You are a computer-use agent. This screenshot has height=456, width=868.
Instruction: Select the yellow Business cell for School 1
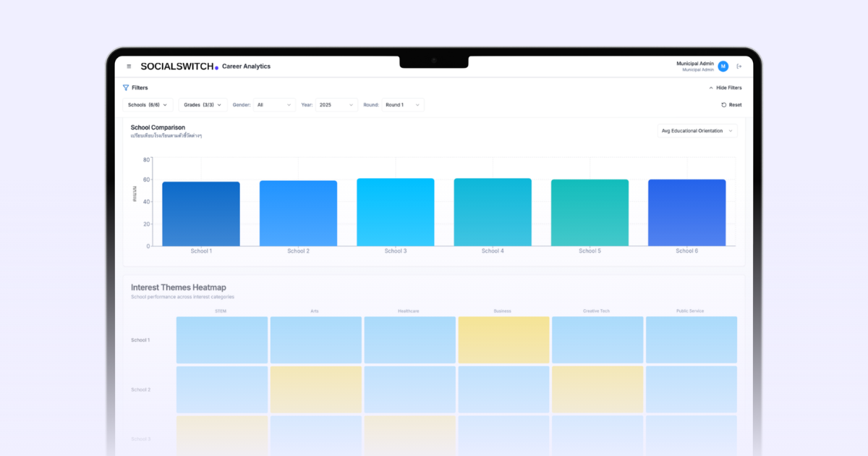(503, 339)
